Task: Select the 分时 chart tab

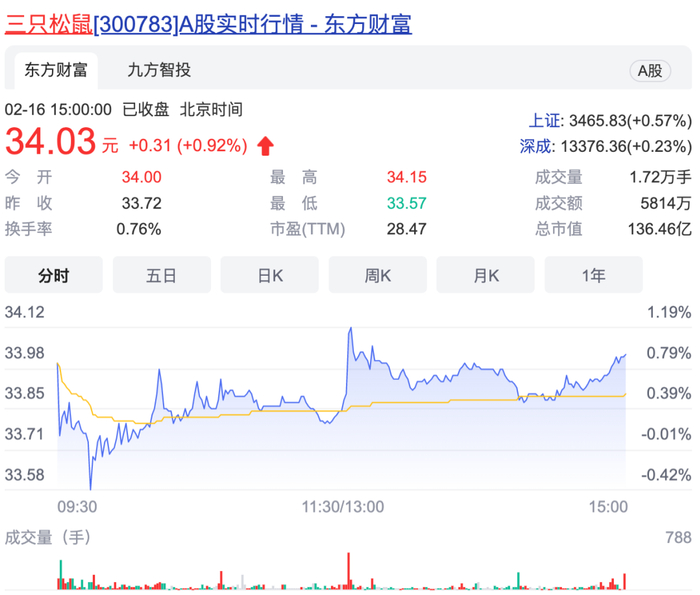Action: point(54,275)
